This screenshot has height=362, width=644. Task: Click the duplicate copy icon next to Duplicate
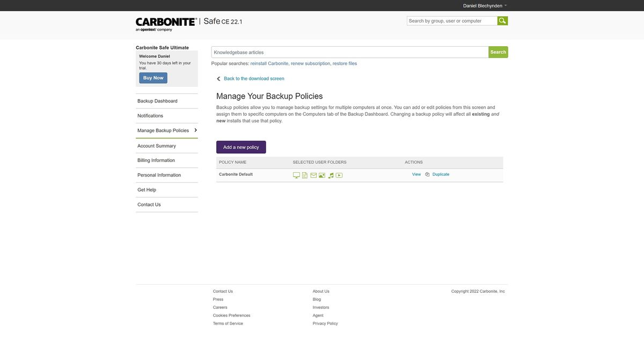point(427,174)
